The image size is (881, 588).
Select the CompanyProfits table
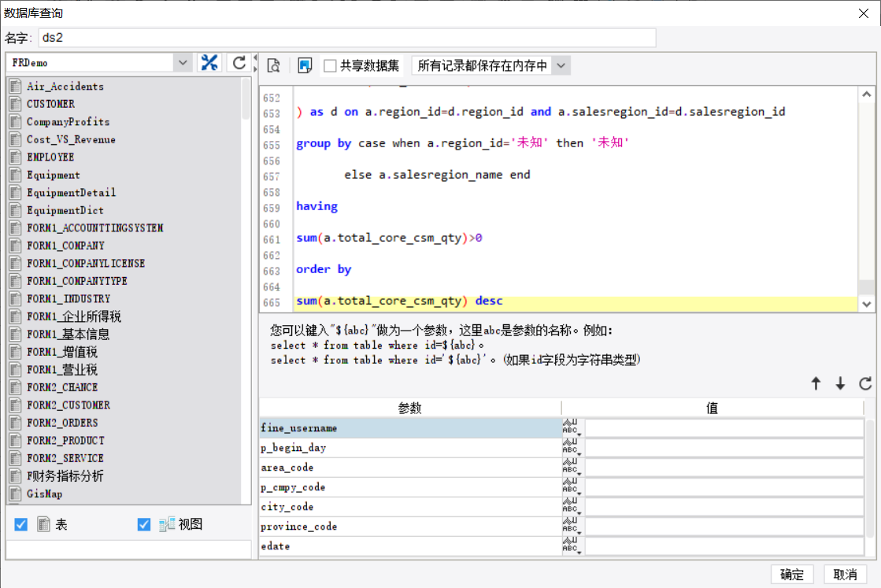[68, 122]
